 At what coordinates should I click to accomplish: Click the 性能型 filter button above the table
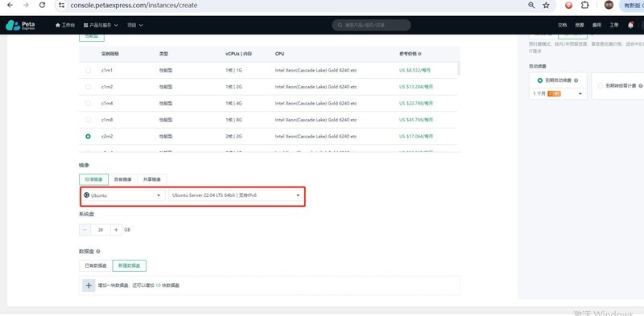pyautogui.click(x=92, y=37)
